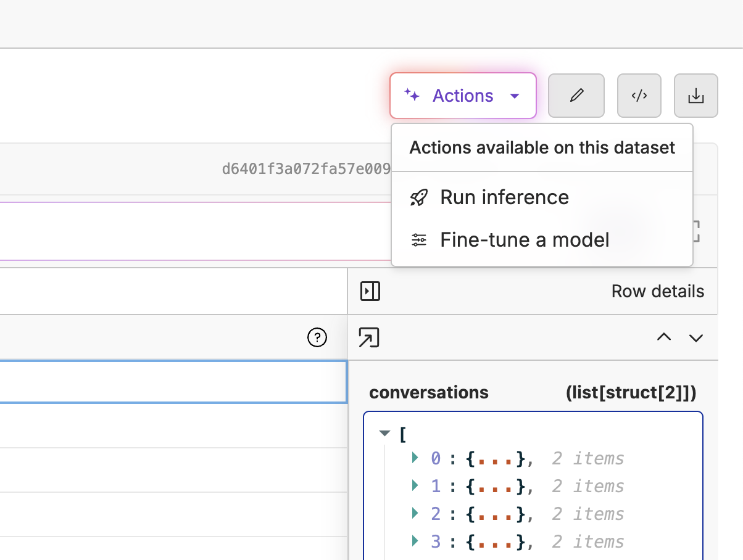Image resolution: width=743 pixels, height=560 pixels.
Task: Select Run inference from the menu
Action: coord(504,197)
